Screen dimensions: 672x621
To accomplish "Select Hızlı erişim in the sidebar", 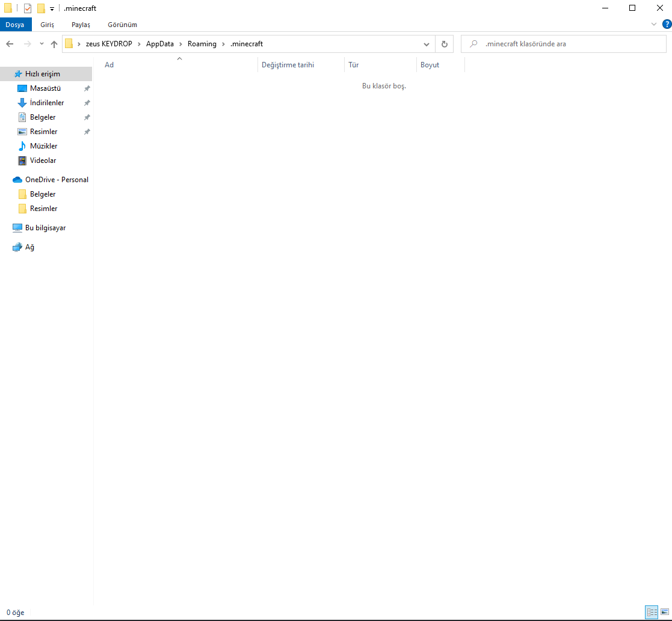I will tap(46, 74).
